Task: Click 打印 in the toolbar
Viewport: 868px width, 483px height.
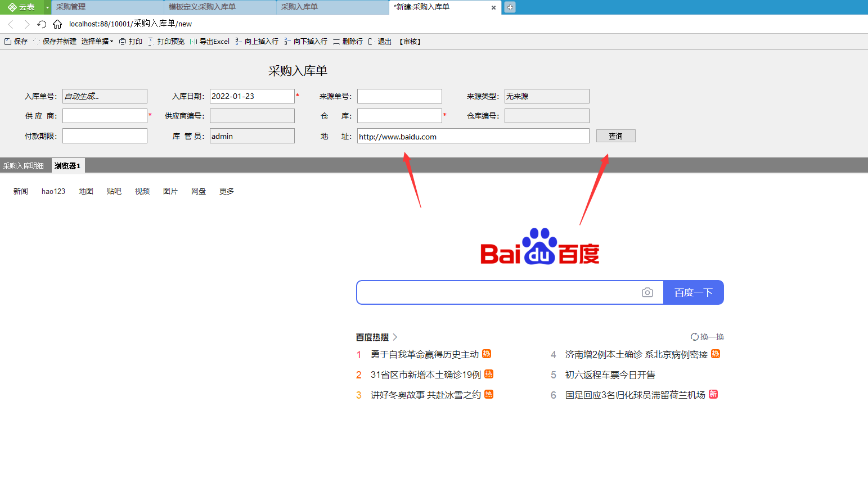Action: click(131, 42)
